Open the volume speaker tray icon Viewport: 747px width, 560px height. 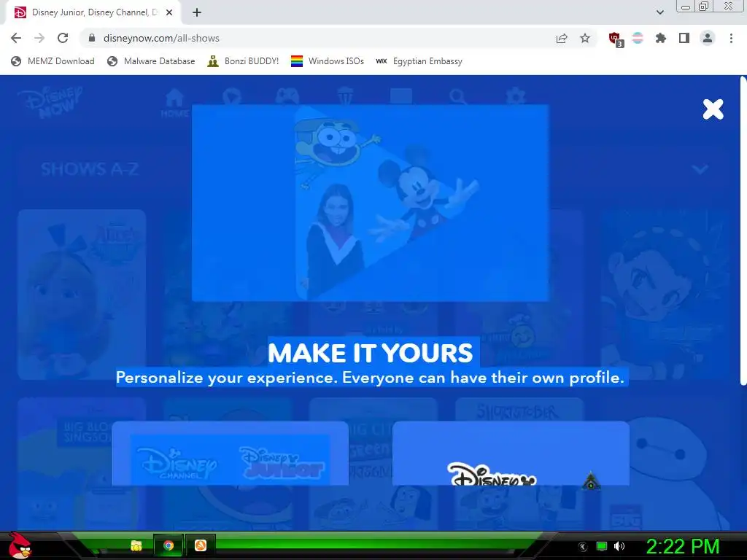pyautogui.click(x=619, y=546)
